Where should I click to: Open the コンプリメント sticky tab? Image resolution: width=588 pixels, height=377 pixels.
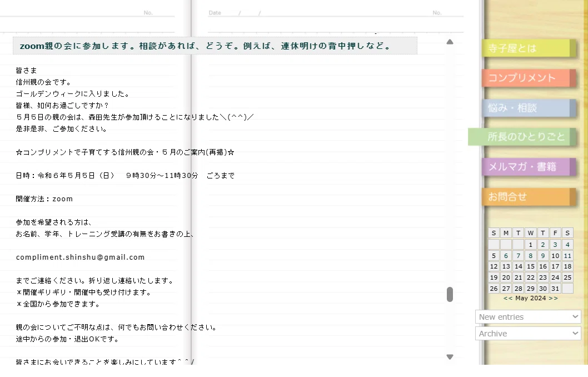(529, 78)
